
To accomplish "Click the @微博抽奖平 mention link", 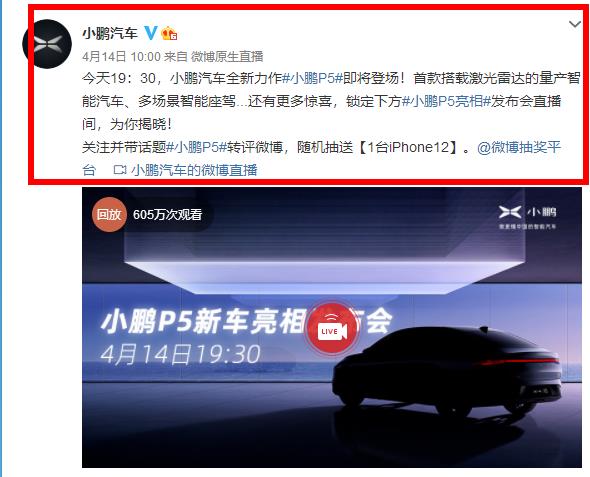I will 519,147.
